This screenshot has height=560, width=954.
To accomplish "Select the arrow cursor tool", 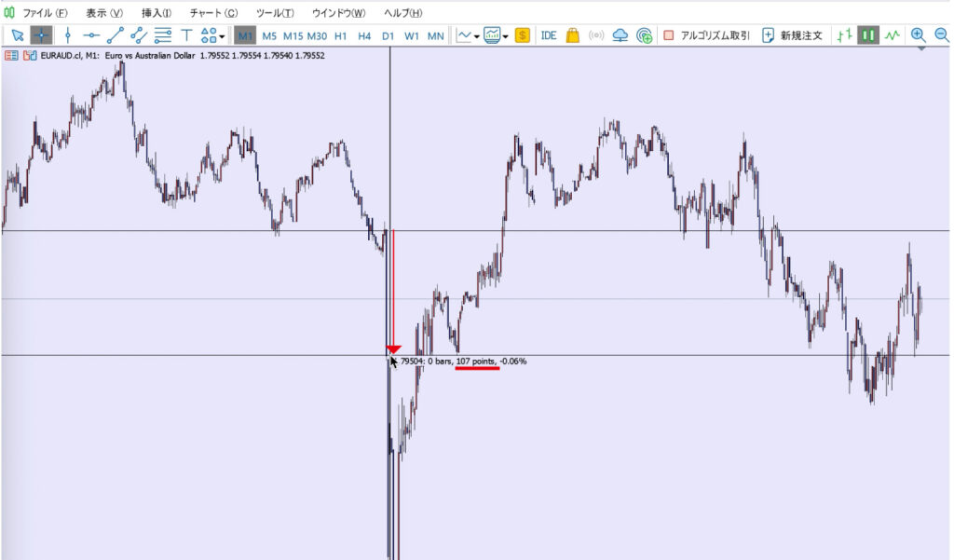I will click(x=18, y=35).
